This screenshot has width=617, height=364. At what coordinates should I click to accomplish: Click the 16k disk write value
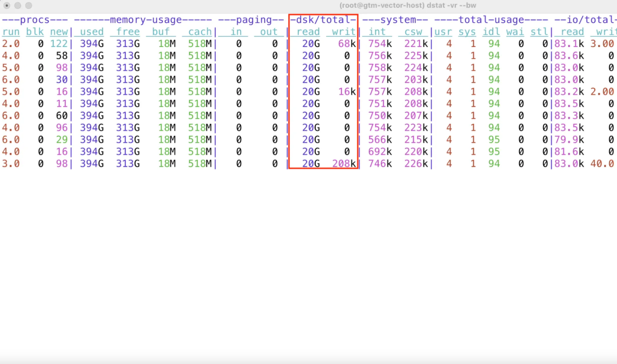347,92
